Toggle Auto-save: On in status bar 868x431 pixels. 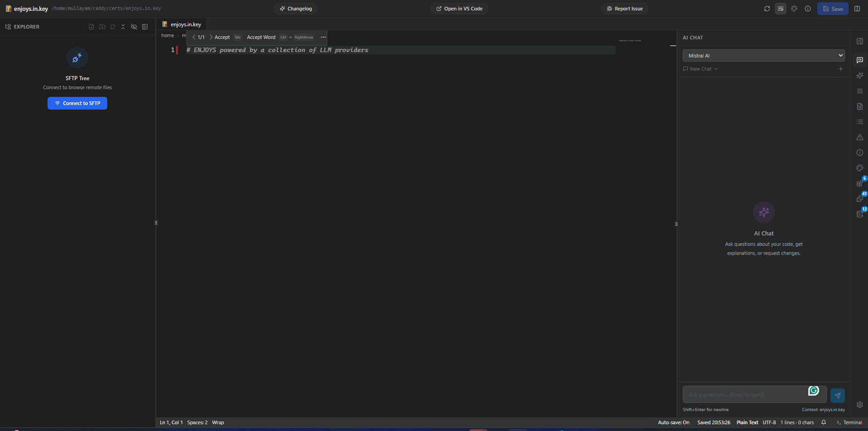pyautogui.click(x=674, y=422)
